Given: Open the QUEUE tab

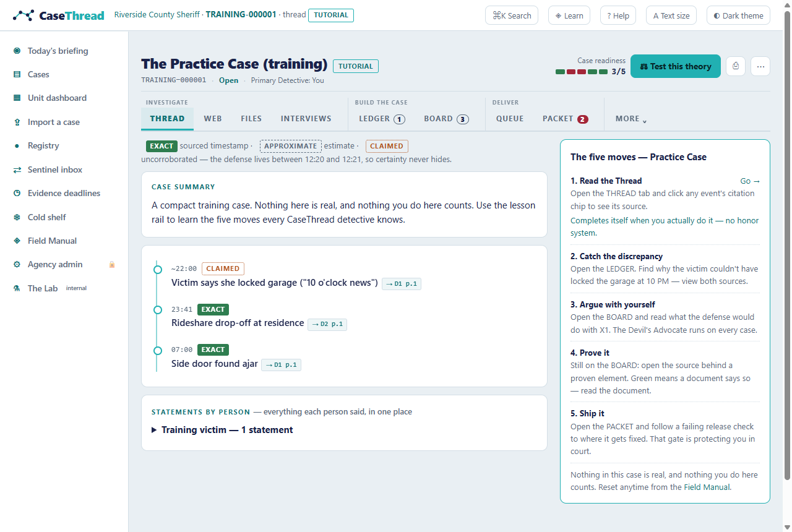Looking at the screenshot, I should [510, 119].
